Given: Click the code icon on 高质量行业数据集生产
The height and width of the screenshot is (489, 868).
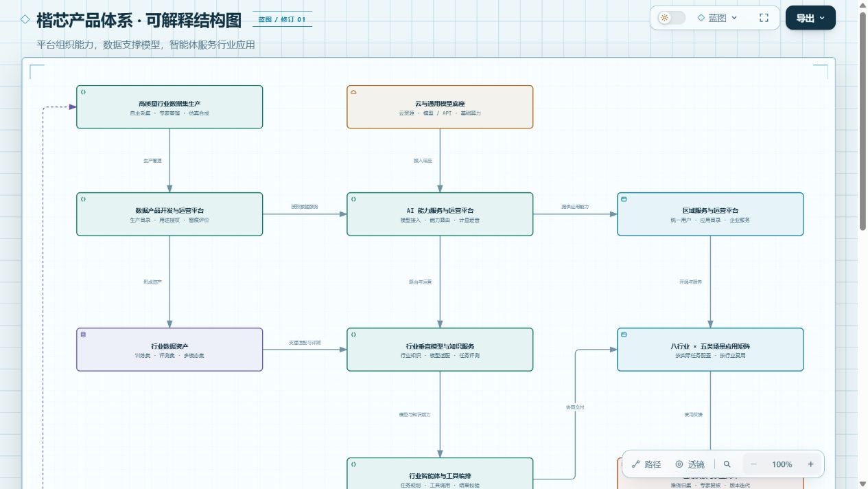Looking at the screenshot, I should (x=84, y=91).
